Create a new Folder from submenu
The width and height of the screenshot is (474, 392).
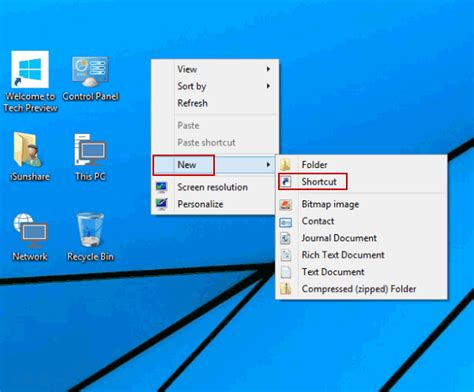pos(361,164)
